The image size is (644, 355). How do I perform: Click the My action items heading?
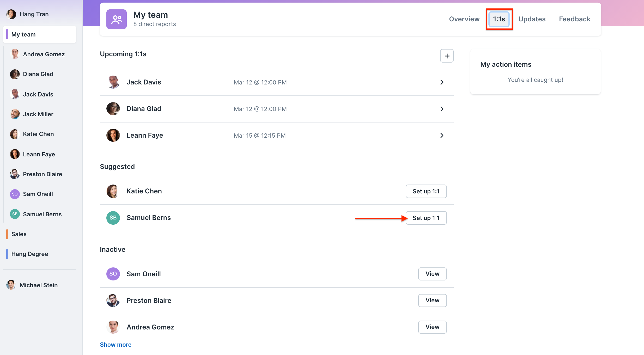point(506,64)
